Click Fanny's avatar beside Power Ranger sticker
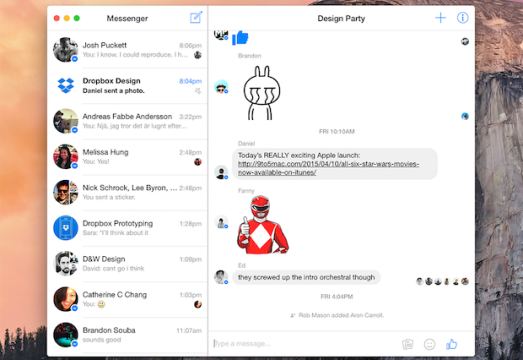 click(x=221, y=222)
